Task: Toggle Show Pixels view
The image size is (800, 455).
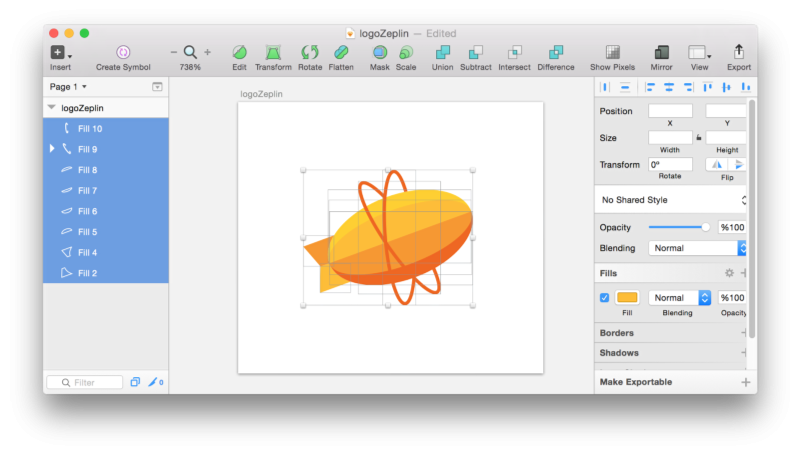Action: [x=612, y=58]
